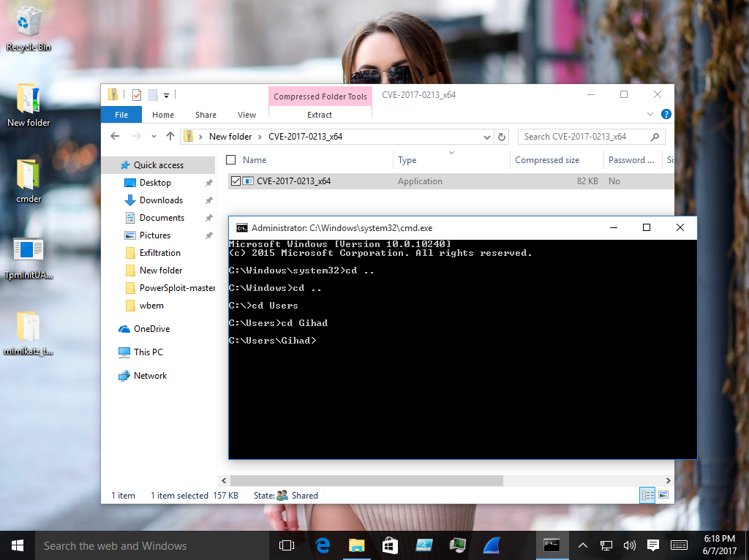Open the cmd window system menu icon

pyautogui.click(x=241, y=227)
